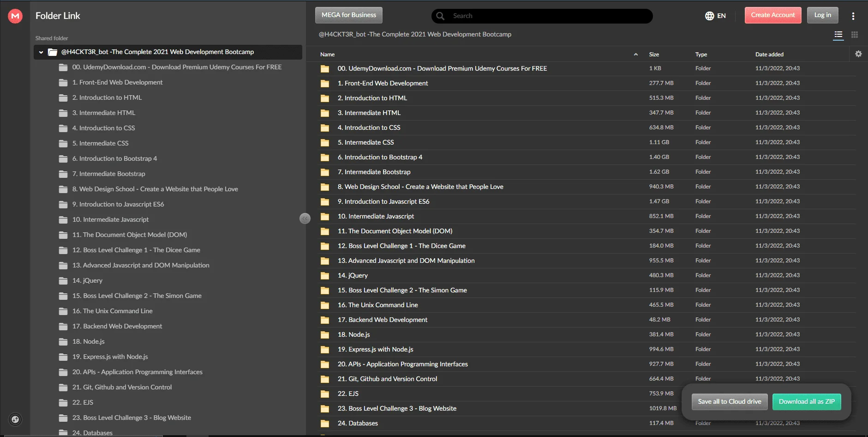Select root folder in tree sidebar

pyautogui.click(x=168, y=52)
